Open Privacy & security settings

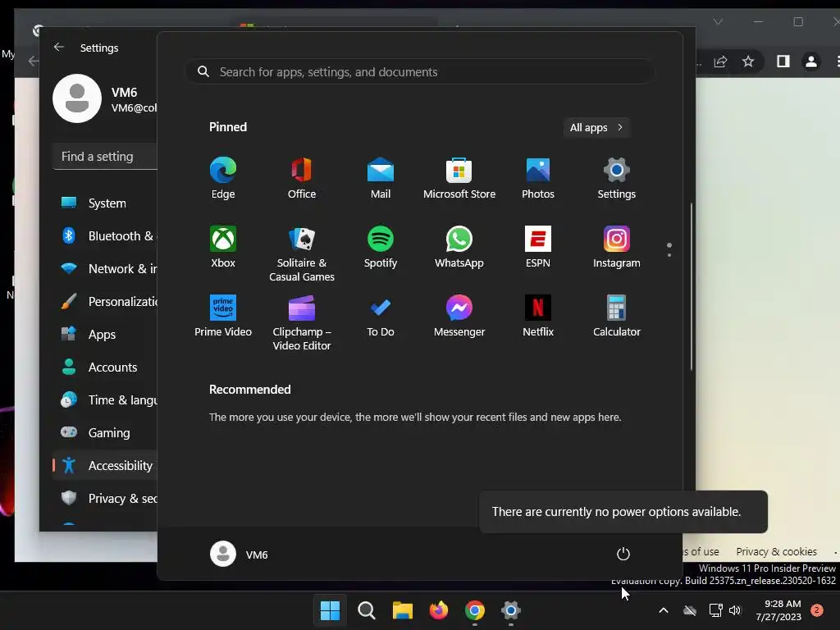(106, 498)
